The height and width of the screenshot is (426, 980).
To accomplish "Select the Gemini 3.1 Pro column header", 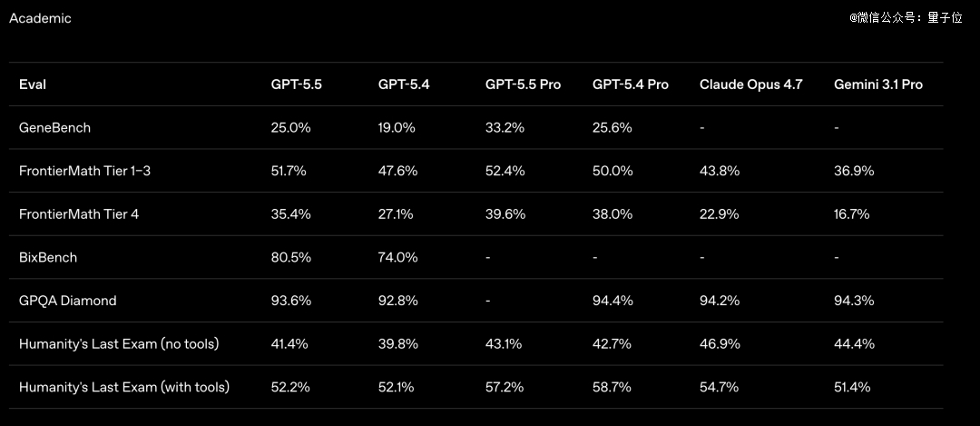I will (877, 84).
